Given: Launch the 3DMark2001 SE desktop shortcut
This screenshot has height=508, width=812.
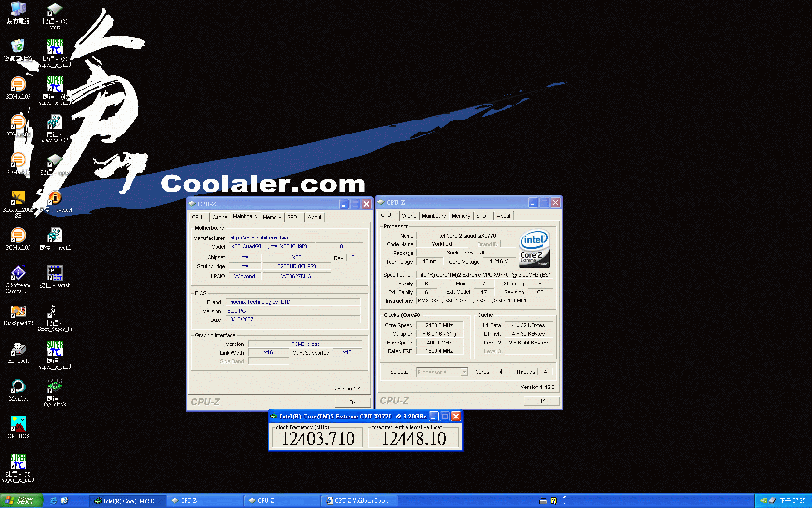Looking at the screenshot, I should (x=18, y=204).
